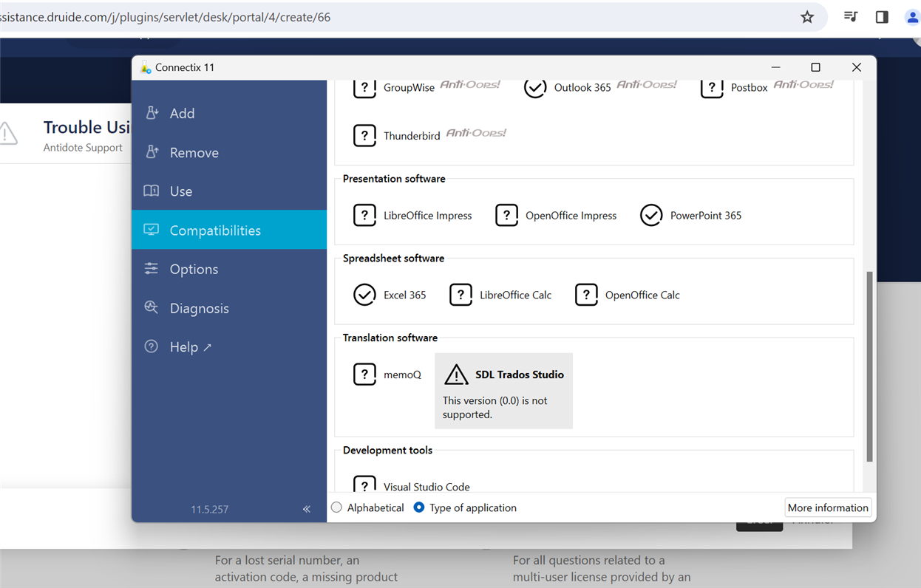Click the Anti-Oops! logo beside Postbox

coord(803,85)
